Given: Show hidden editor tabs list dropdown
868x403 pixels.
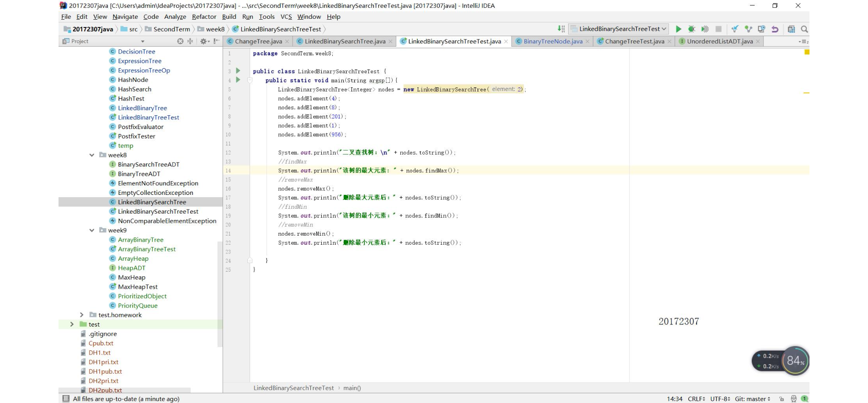Looking at the screenshot, I should [x=803, y=42].
